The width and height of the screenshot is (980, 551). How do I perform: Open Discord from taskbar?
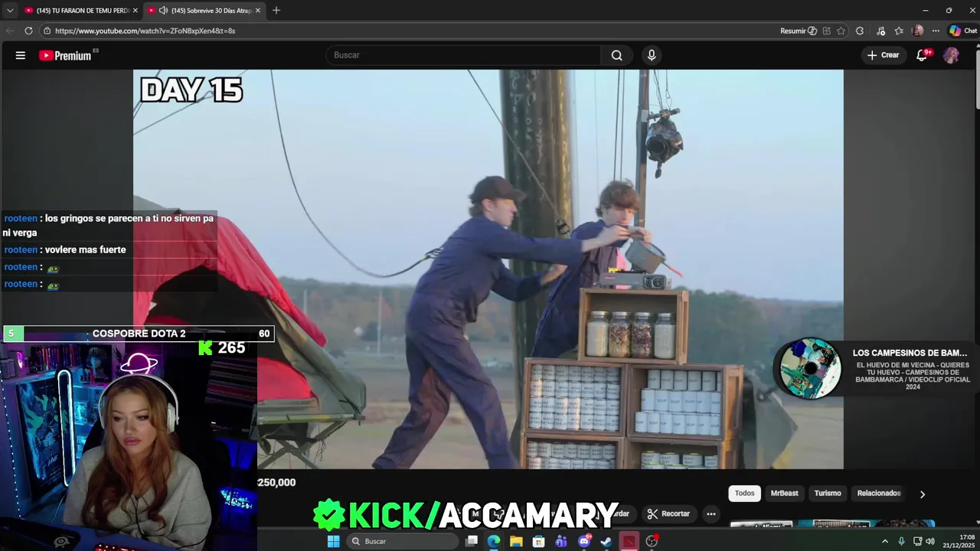(584, 541)
